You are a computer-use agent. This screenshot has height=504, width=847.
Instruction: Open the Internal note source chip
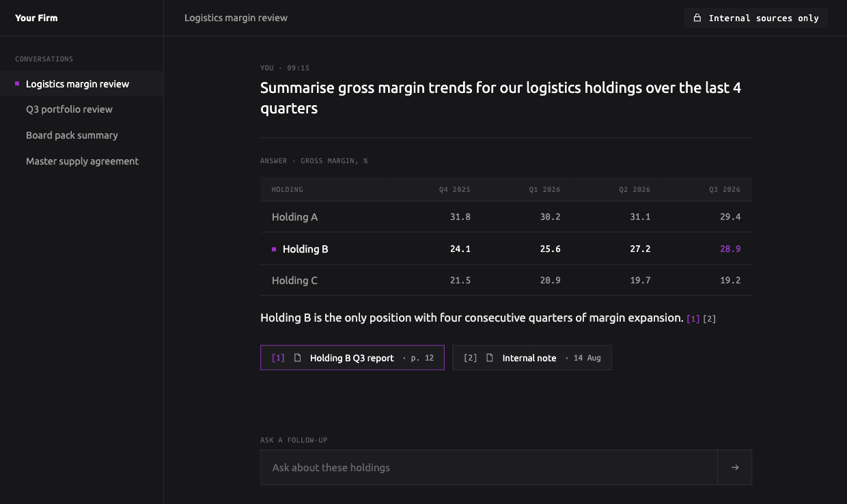point(532,358)
